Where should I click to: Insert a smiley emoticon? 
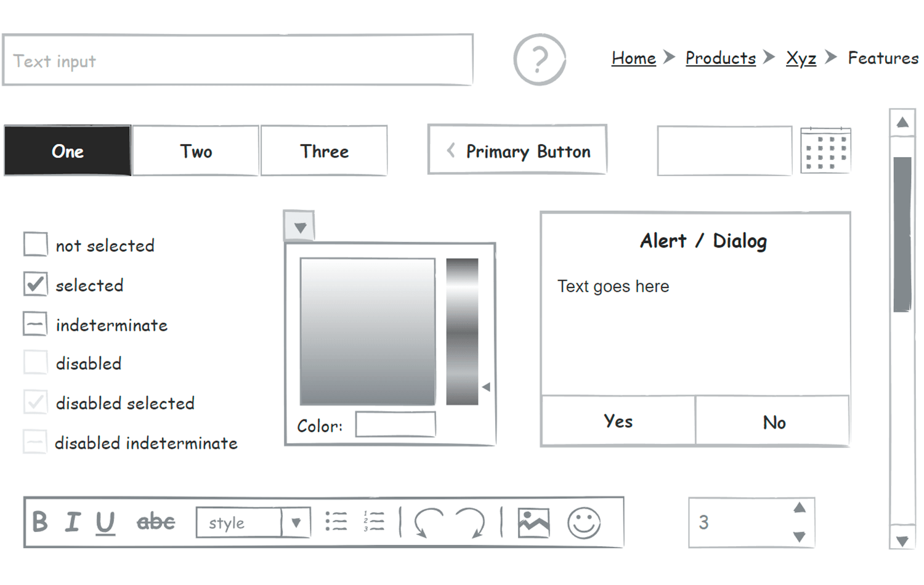(x=583, y=523)
